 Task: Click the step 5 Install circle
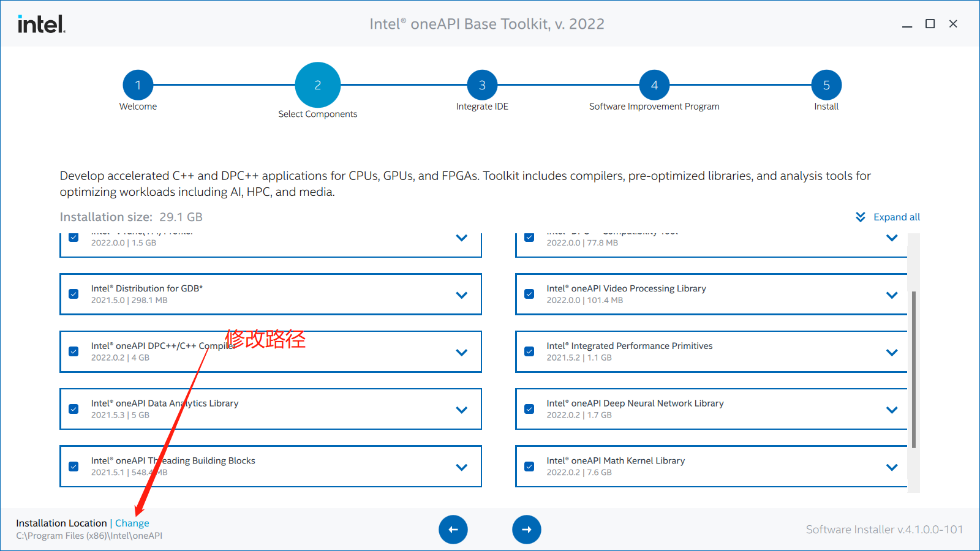(826, 85)
